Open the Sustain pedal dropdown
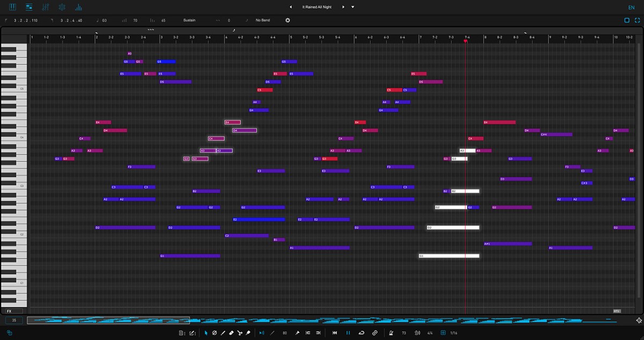Viewport: 644px width, 340px height. pyautogui.click(x=189, y=20)
